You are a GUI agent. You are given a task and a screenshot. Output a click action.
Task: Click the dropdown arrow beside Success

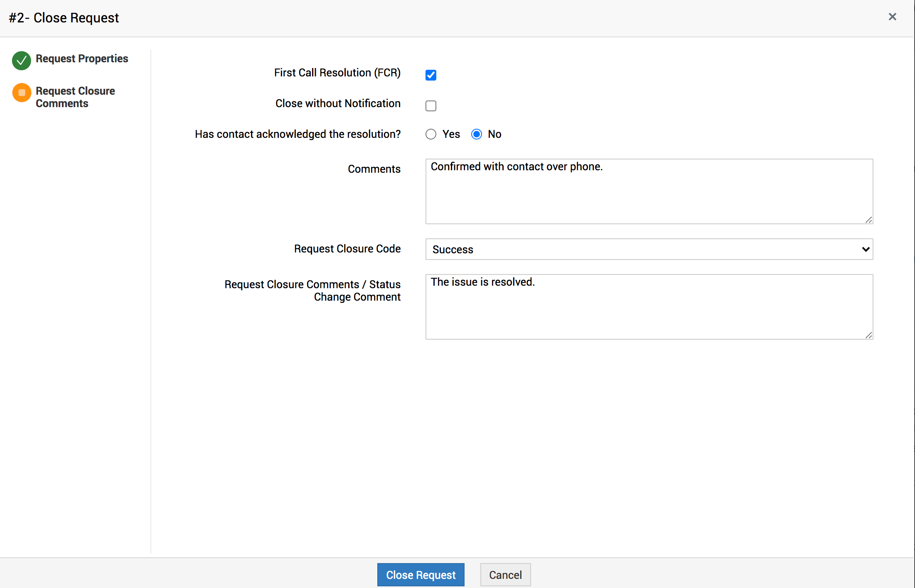866,249
